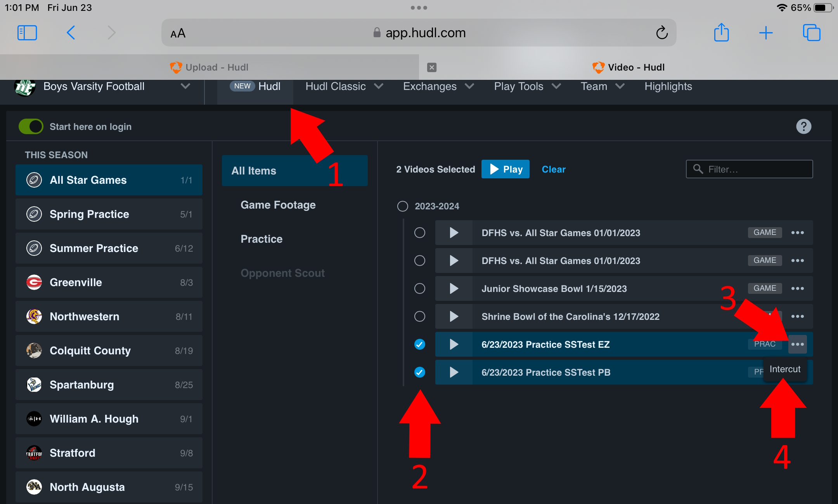Image resolution: width=838 pixels, height=504 pixels.
Task: Tap the app.hudl.com address bar
Action: (x=419, y=33)
